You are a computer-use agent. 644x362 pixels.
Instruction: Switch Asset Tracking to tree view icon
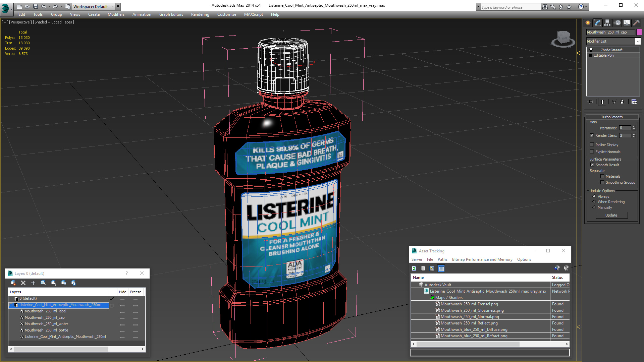[x=432, y=268]
